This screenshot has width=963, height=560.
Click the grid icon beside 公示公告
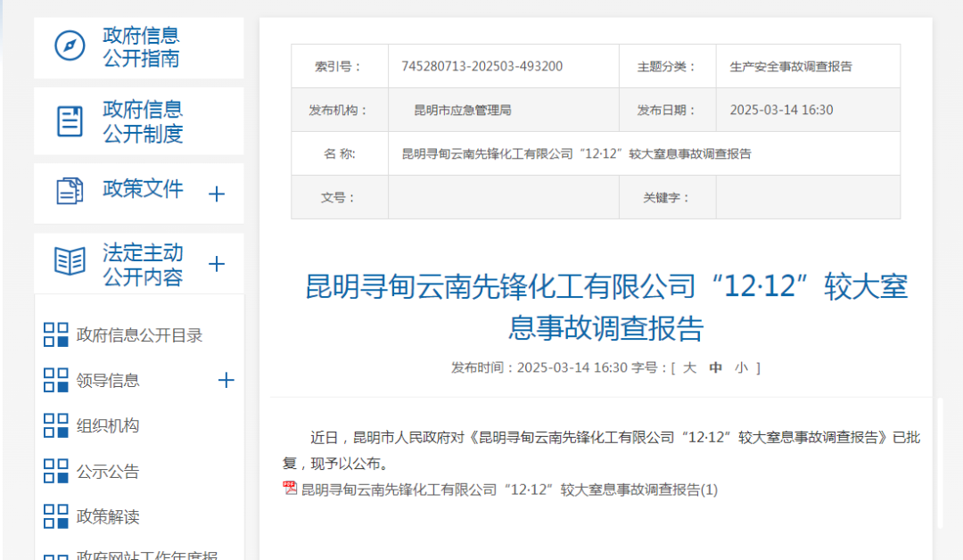(x=56, y=472)
